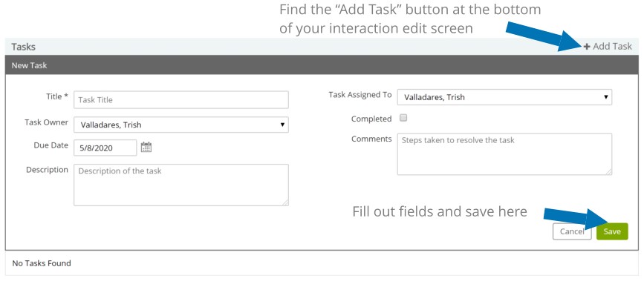
Task: Click the Title field label
Action: coord(57,96)
